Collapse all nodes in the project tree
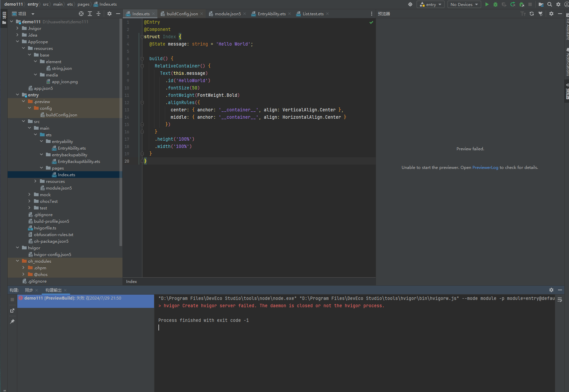This screenshot has height=392, width=569. (98, 14)
